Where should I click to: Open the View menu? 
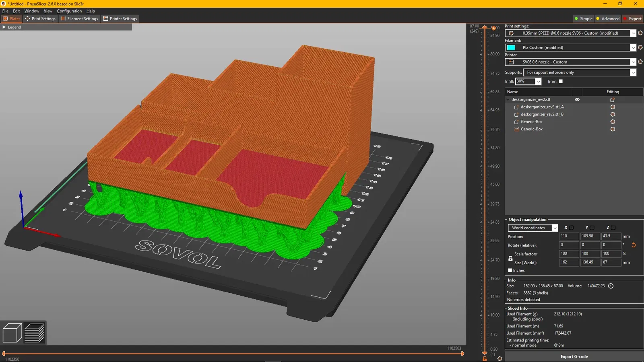click(x=48, y=11)
